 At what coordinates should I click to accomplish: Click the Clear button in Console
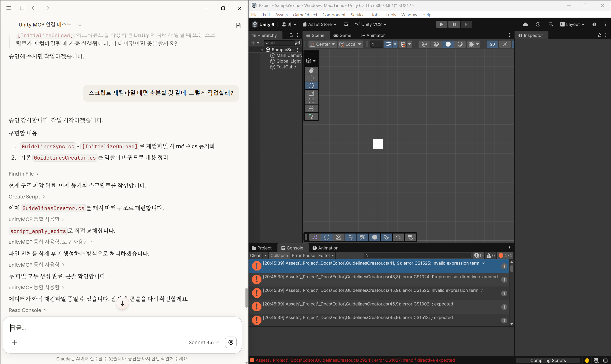pos(255,255)
